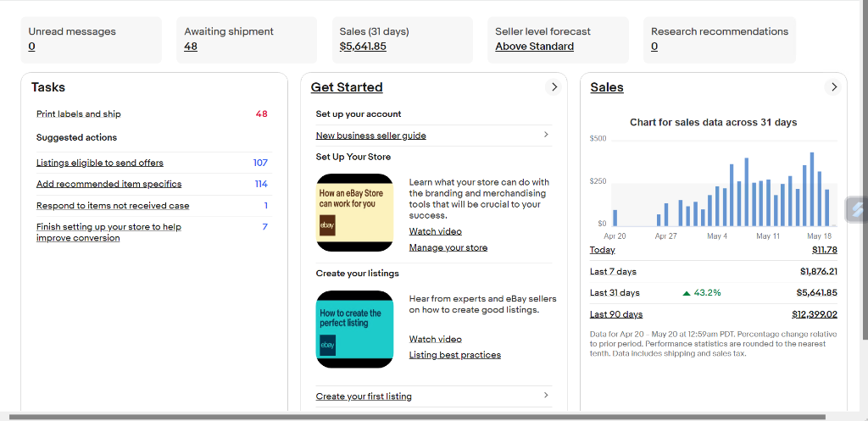Open the Sales heading link
Image resolution: width=868 pixels, height=421 pixels.
pos(607,87)
